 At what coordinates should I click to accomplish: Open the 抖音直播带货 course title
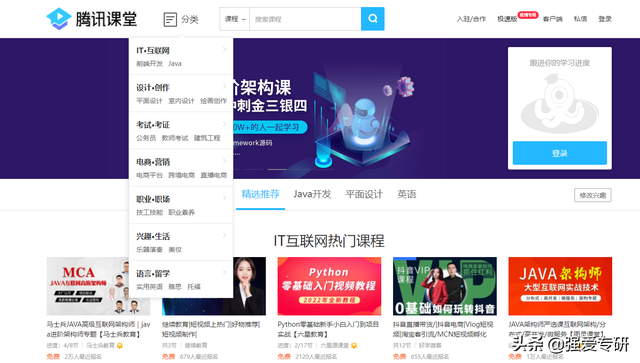click(x=443, y=329)
